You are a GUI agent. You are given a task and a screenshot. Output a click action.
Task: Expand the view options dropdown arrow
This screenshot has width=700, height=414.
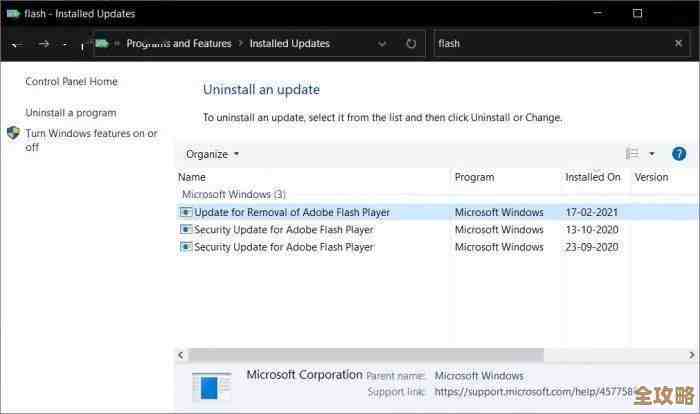(651, 154)
